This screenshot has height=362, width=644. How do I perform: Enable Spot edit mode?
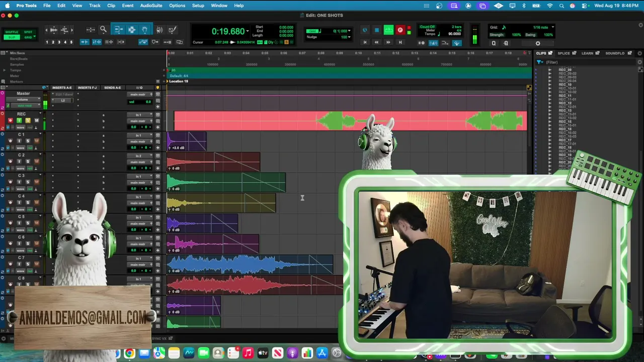[x=28, y=32]
